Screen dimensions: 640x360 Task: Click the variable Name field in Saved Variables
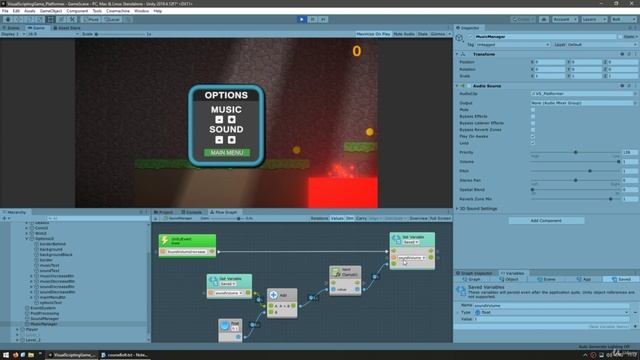[551, 306]
